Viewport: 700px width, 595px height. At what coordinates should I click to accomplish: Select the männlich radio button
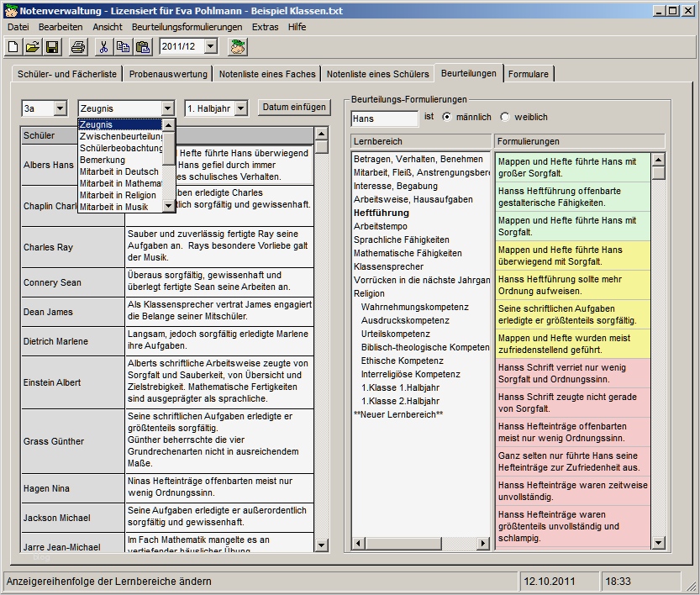tap(447, 117)
